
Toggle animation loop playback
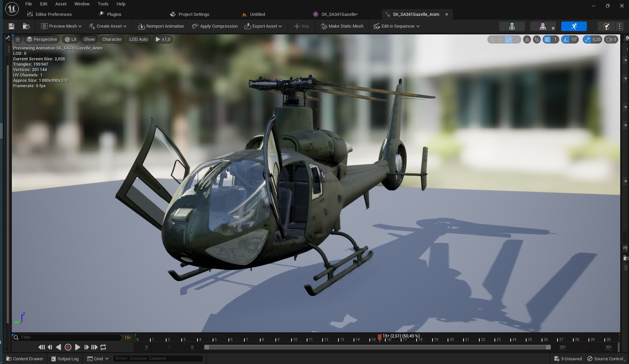pyautogui.click(x=103, y=347)
